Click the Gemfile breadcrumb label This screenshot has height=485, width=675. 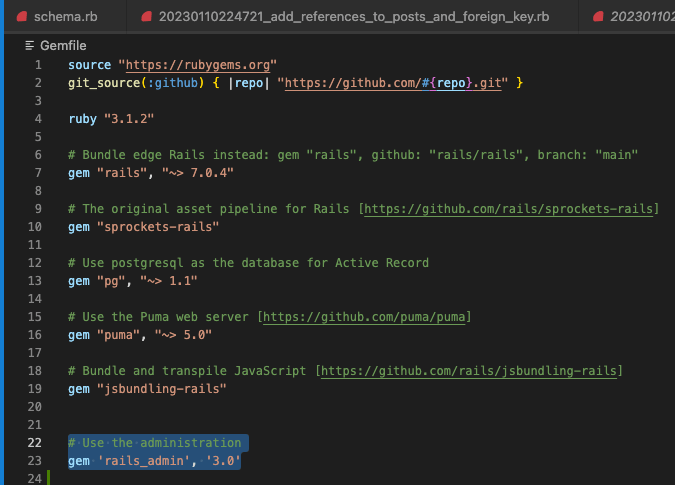63,46
